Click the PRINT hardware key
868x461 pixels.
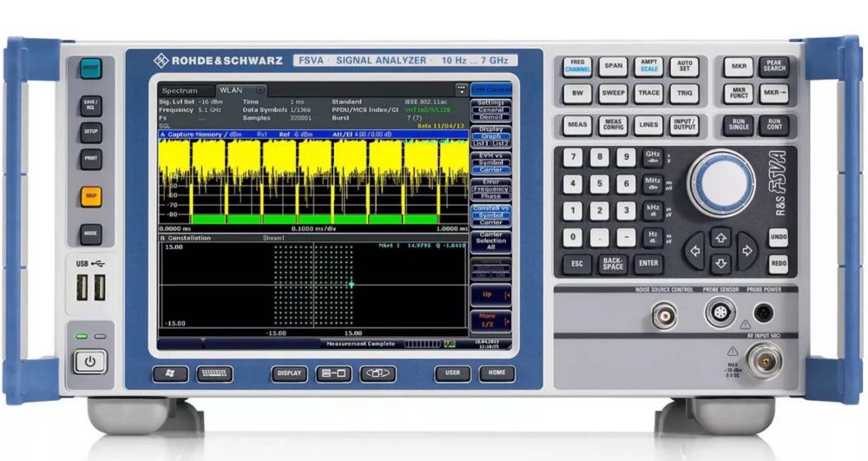tap(91, 159)
